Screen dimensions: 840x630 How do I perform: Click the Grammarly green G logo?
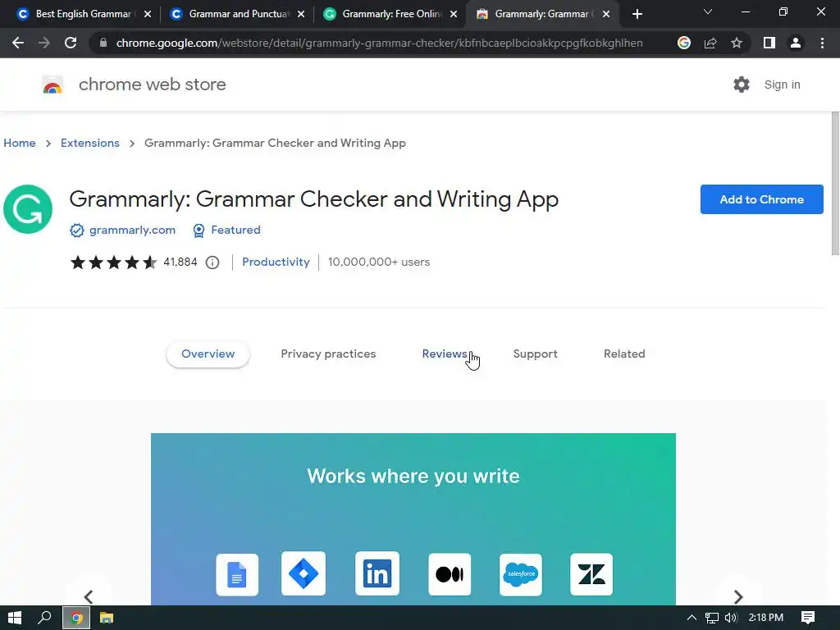coord(28,209)
